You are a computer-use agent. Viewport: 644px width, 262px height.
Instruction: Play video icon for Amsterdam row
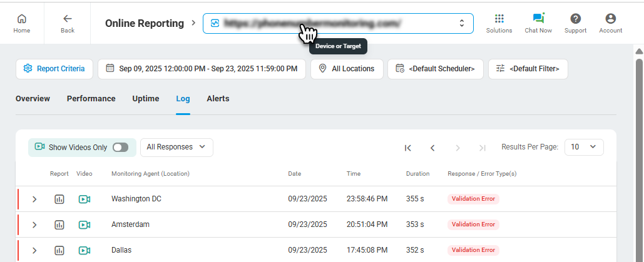point(84,224)
